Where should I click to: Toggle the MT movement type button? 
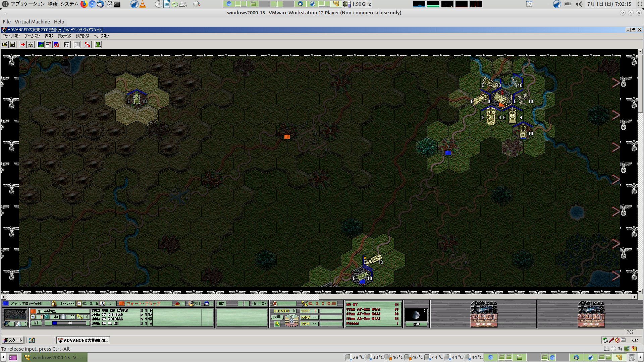point(37,323)
